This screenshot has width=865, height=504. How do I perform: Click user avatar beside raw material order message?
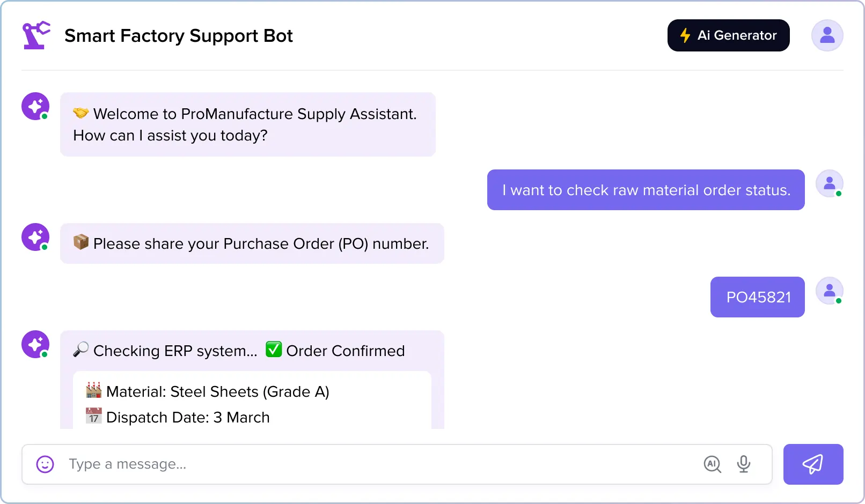point(829,183)
